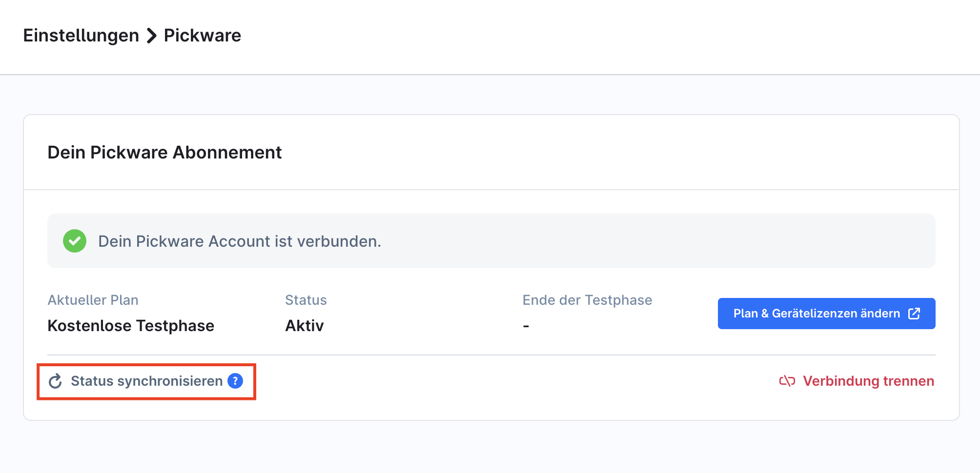The height and width of the screenshot is (473, 980).
Task: Click the gray connection status banner
Action: pos(634,241)
